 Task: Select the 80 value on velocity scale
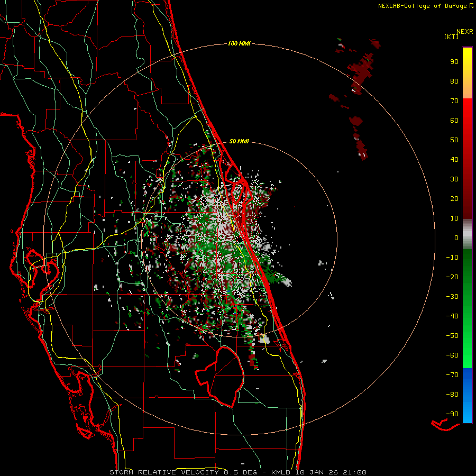pos(454,81)
